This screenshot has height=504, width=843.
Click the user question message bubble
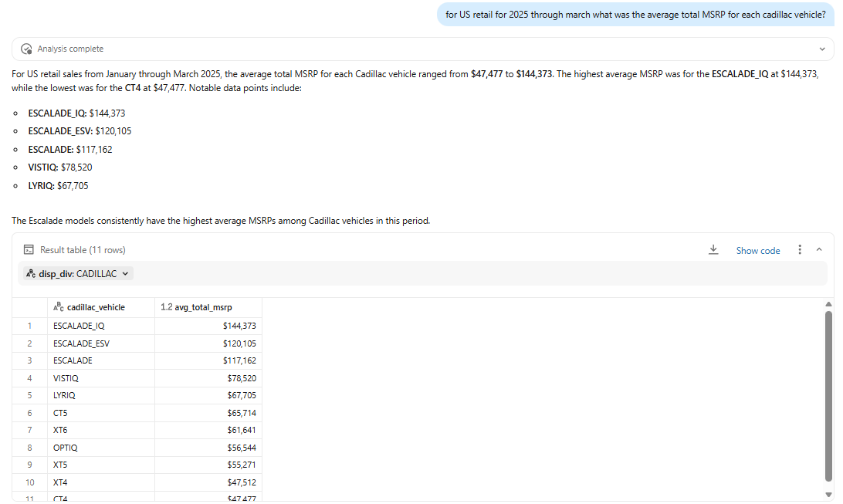[635, 15]
